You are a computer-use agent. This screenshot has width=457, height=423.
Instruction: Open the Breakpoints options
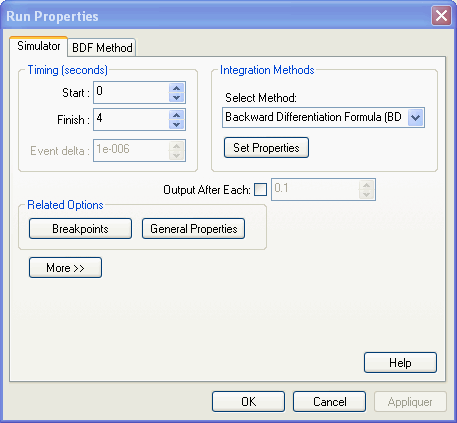(80, 229)
